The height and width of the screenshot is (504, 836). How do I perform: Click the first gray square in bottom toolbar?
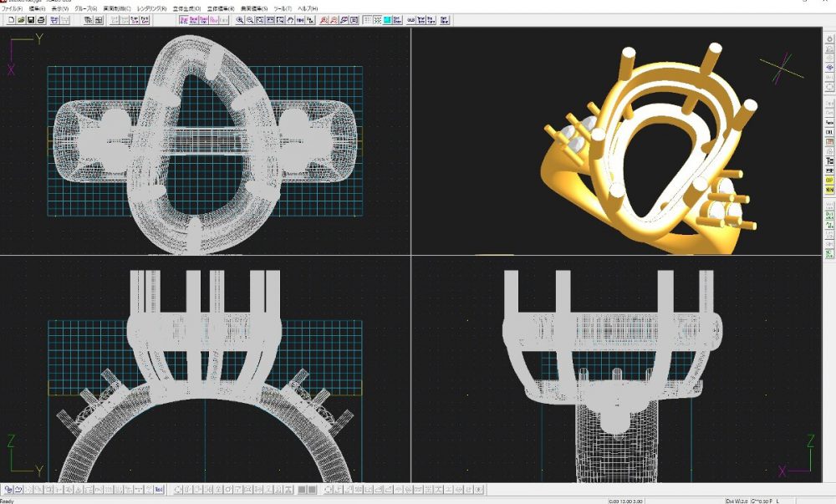click(x=302, y=489)
